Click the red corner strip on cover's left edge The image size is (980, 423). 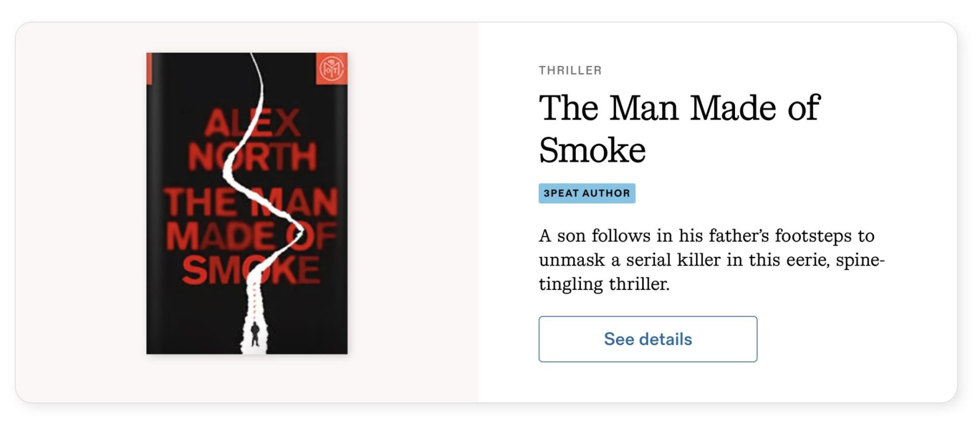pyautogui.click(x=149, y=69)
